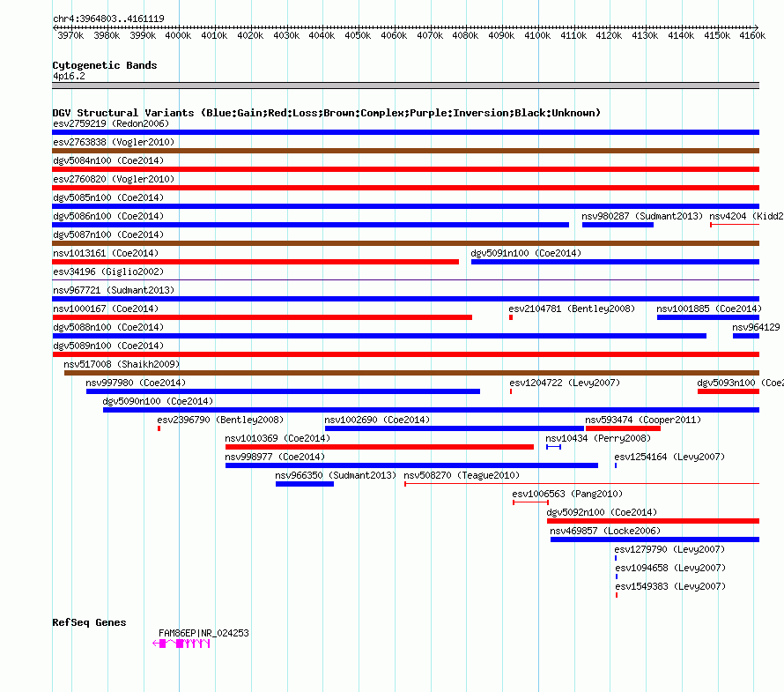Click the Cytogenetic Bands track title

(105, 65)
